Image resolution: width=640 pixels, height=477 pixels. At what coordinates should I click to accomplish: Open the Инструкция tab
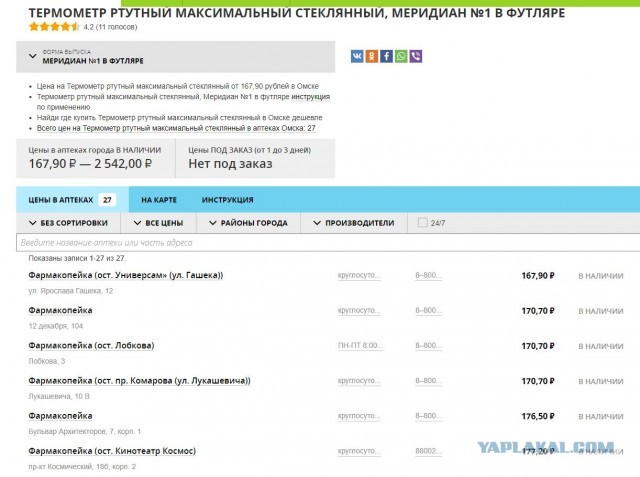point(227,200)
